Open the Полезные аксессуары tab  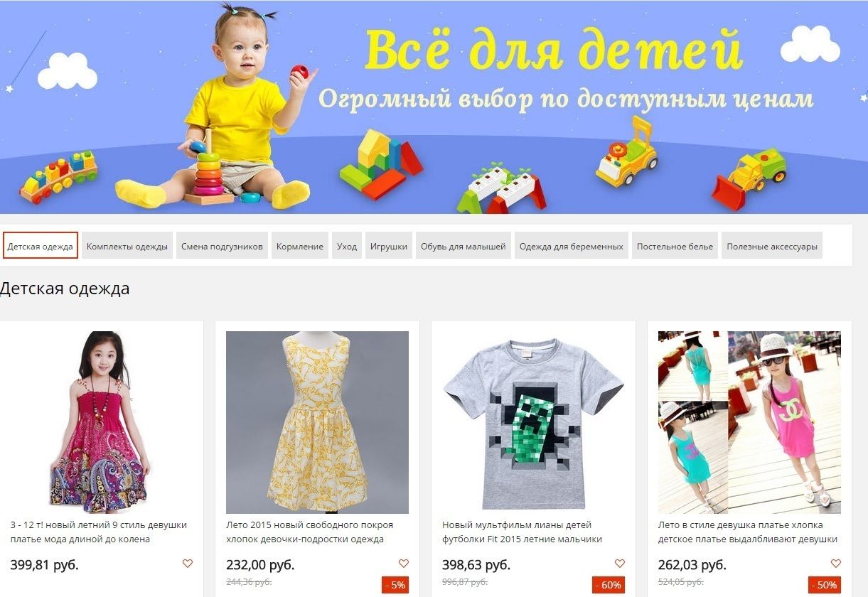point(772,246)
